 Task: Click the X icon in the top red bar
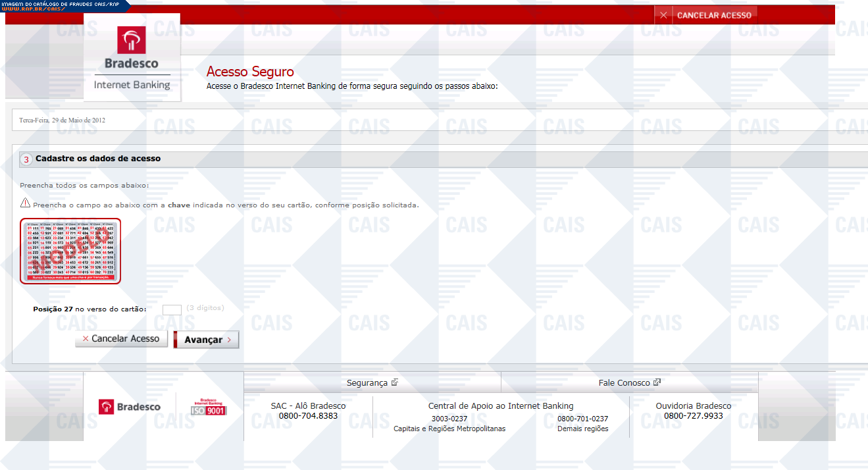(663, 15)
